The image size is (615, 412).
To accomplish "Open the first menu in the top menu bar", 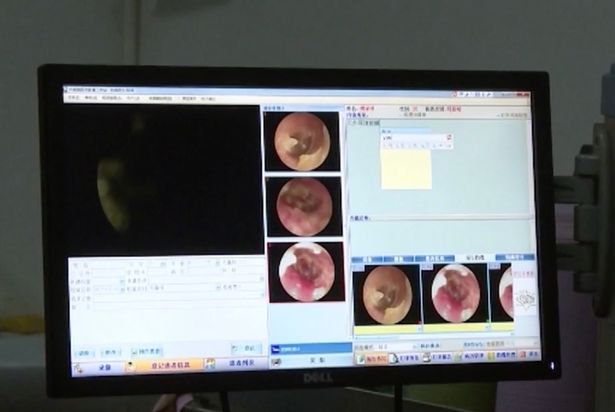I will coord(74,98).
